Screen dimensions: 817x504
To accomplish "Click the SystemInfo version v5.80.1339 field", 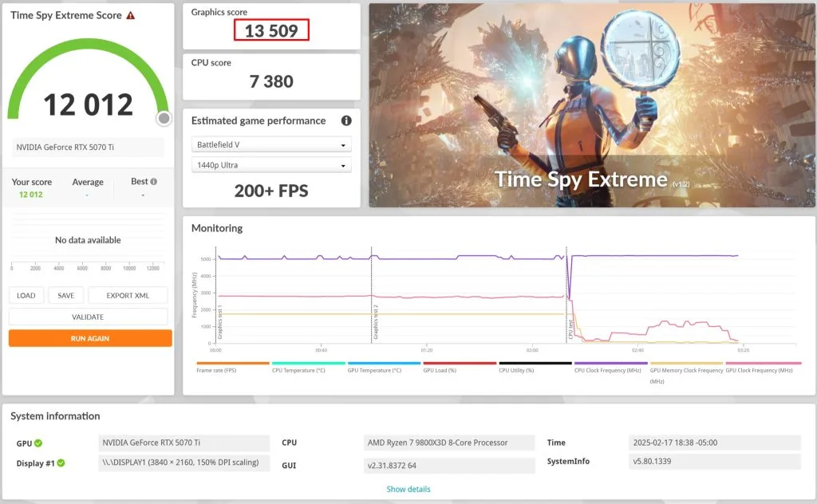I will (x=714, y=461).
